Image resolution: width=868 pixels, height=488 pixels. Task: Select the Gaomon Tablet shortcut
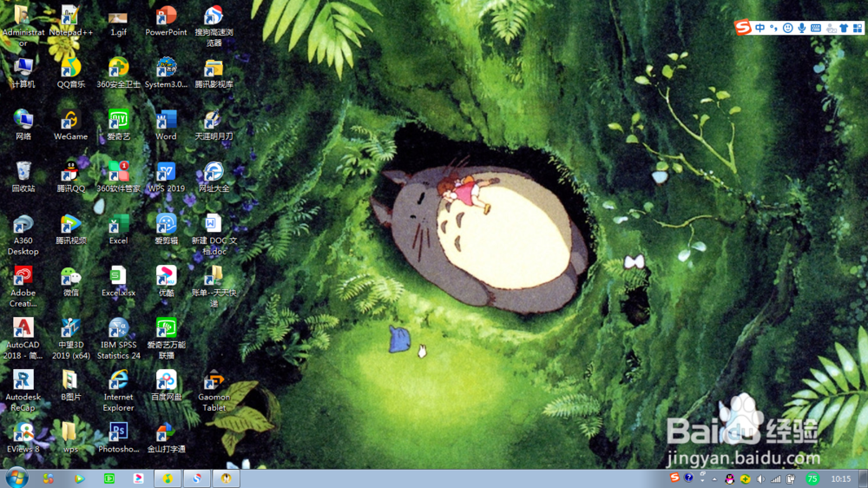pyautogui.click(x=214, y=391)
